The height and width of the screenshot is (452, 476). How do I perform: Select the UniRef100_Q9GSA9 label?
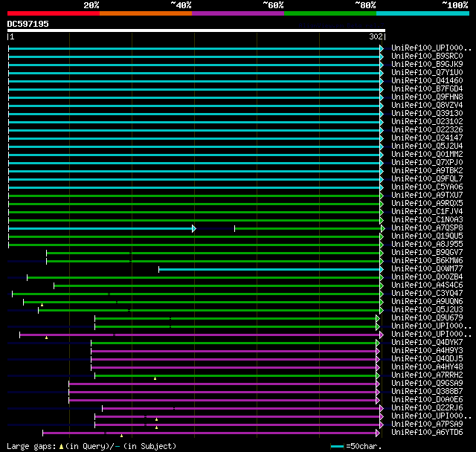427,384
